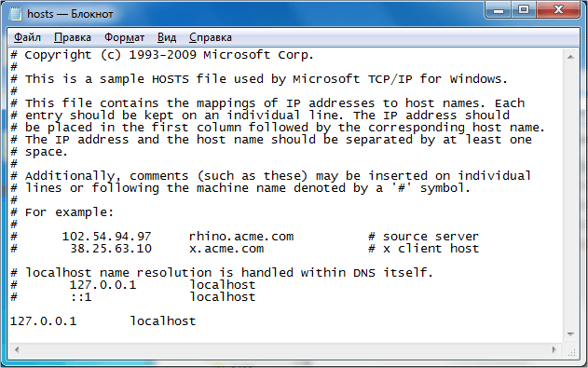Image resolution: width=588 pixels, height=368 pixels.
Task: Click on the Copyright 1993-2009 line
Action: (161, 55)
